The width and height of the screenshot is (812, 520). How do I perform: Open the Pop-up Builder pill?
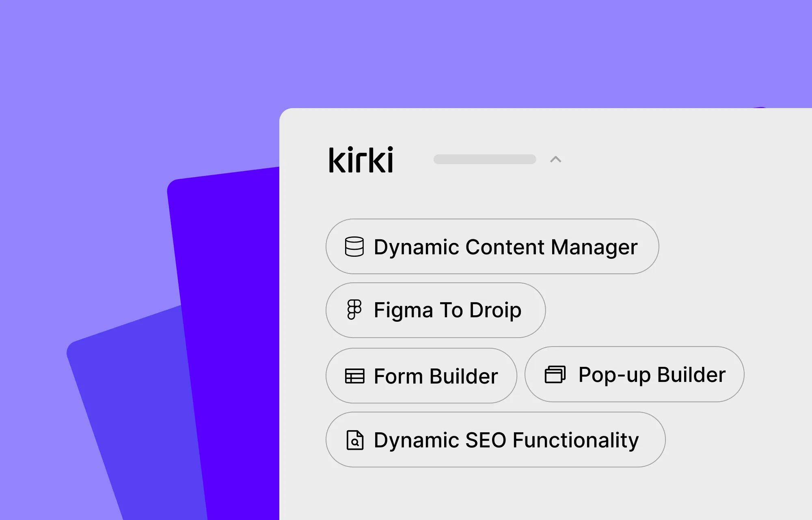634,374
